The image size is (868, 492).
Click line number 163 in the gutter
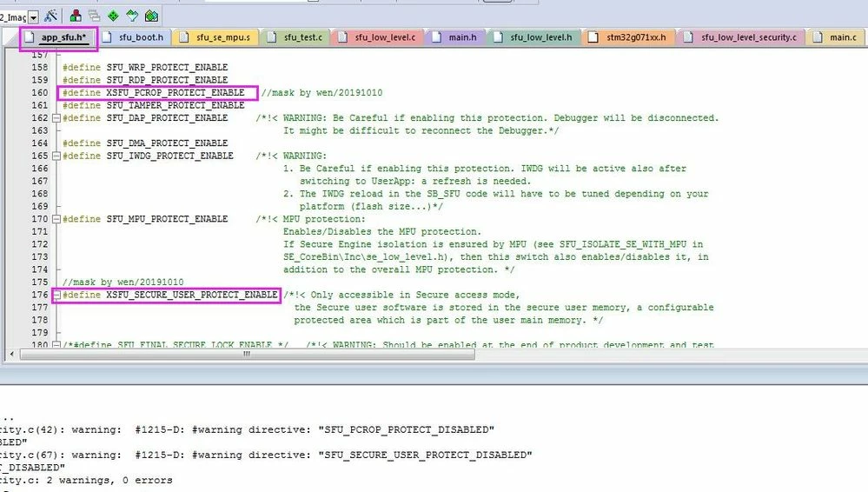pos(40,130)
